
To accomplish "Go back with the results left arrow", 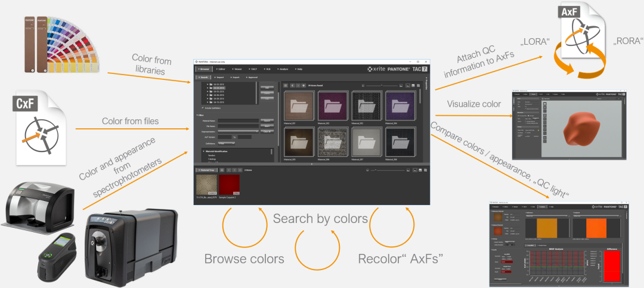I will pyautogui.click(x=292, y=85).
